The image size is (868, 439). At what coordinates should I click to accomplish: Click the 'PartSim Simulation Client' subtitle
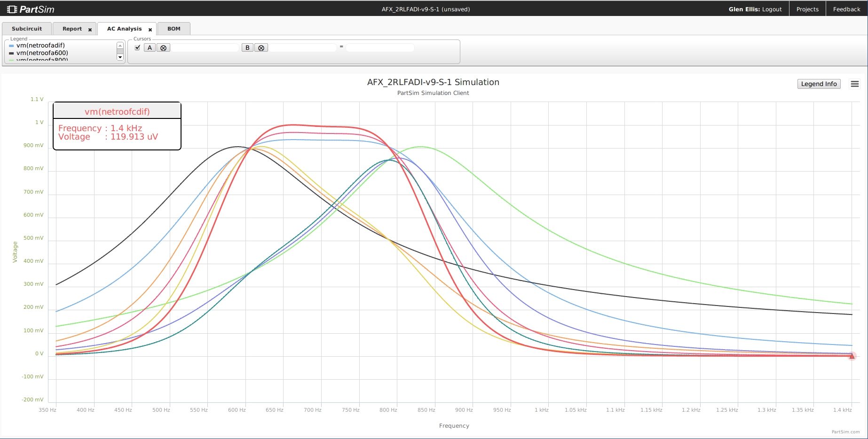[433, 93]
